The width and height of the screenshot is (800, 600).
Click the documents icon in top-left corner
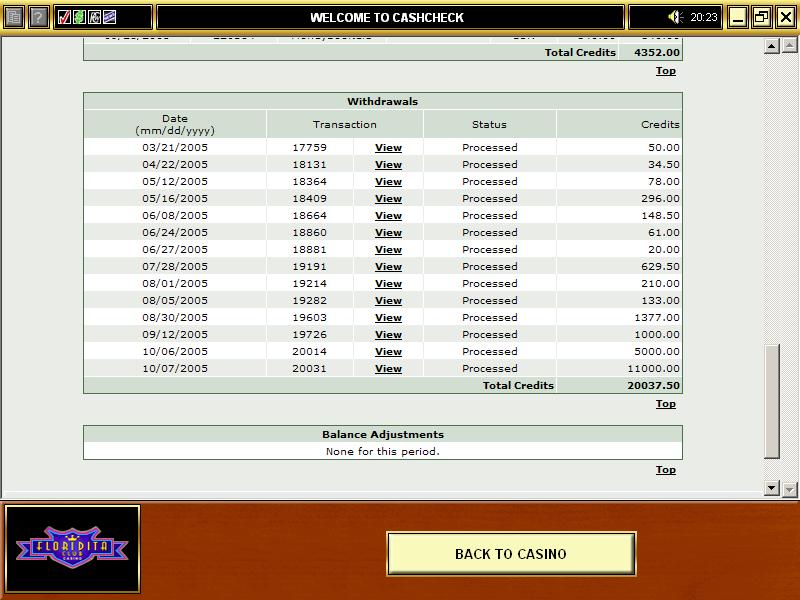(x=13, y=17)
